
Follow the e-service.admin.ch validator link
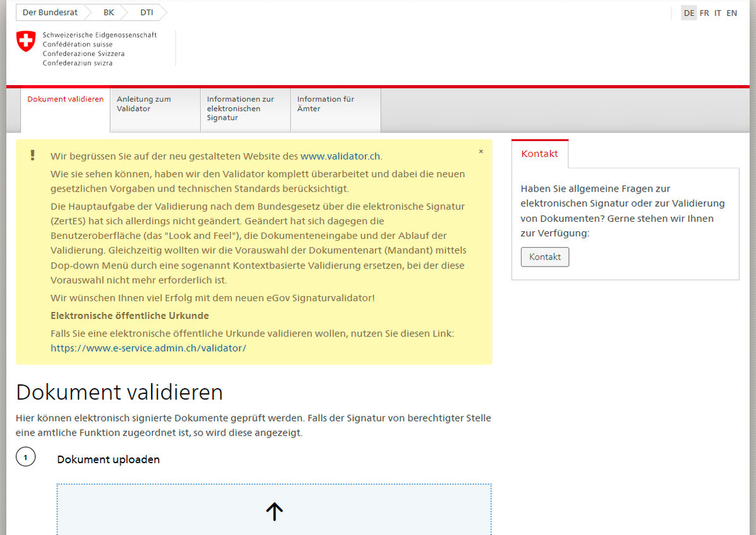click(148, 348)
